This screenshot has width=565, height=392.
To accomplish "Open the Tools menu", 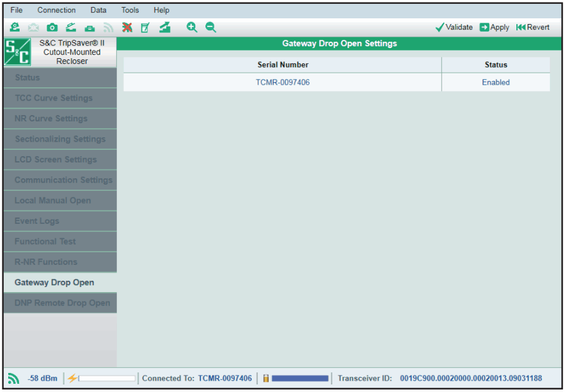I will click(130, 10).
